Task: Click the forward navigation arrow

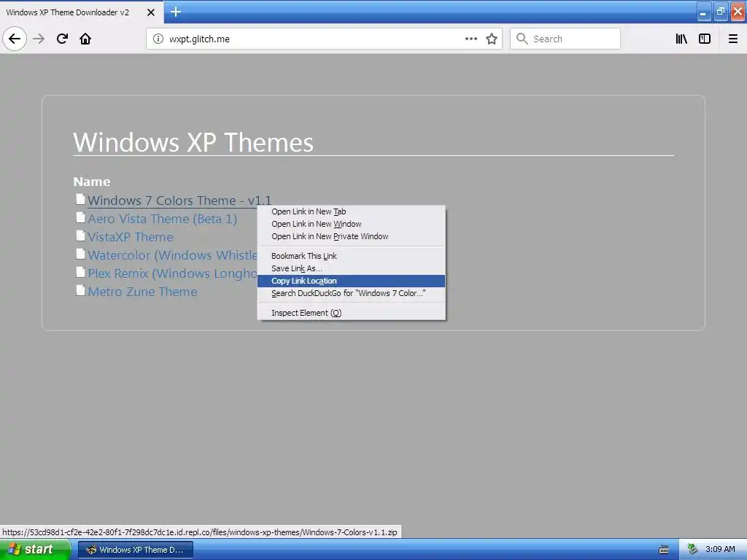Action: point(39,39)
